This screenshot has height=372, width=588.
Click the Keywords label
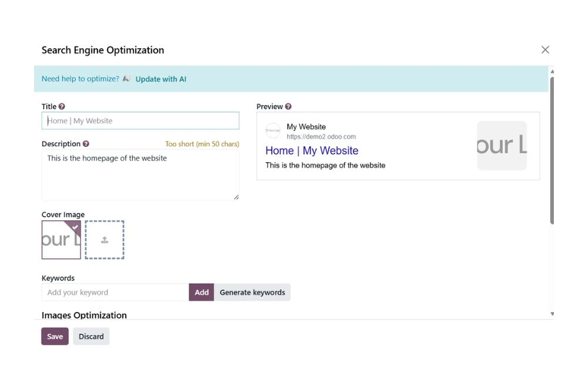(58, 278)
